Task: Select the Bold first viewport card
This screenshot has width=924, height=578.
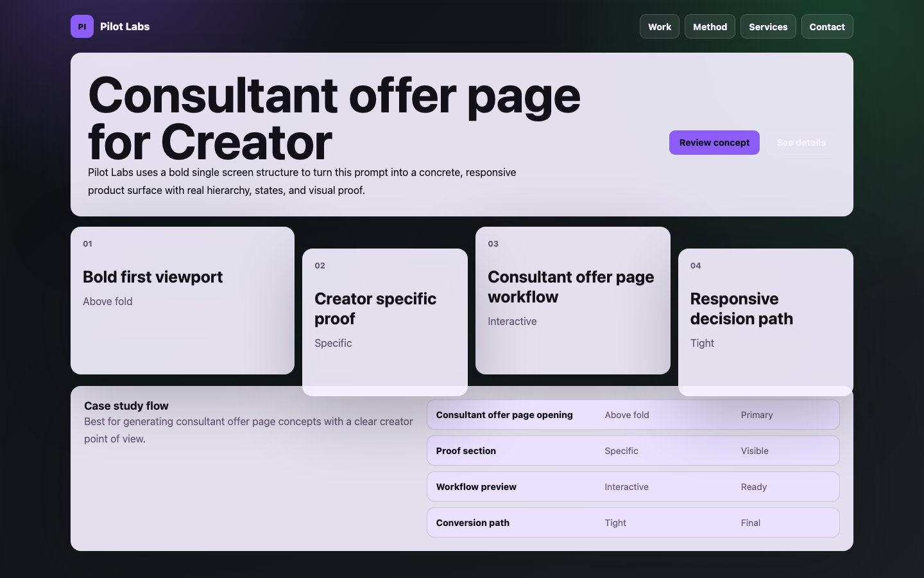Action: pyautogui.click(x=182, y=301)
